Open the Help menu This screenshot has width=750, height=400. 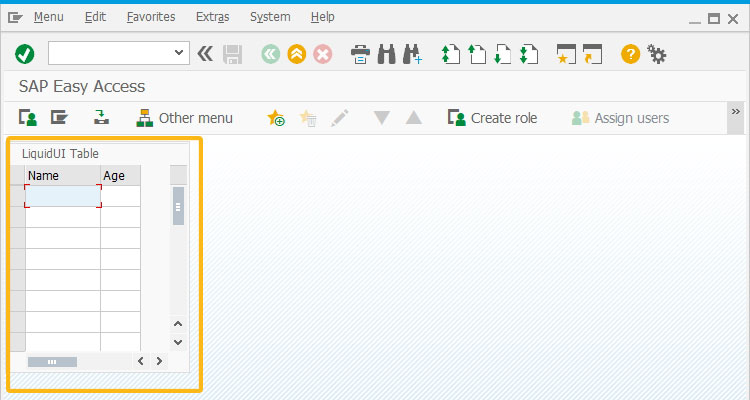pos(322,17)
